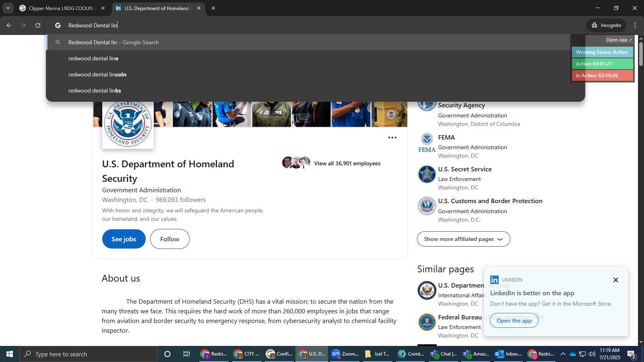Switch to Zoom taskbar app
The width and height of the screenshot is (644, 362).
[345, 354]
